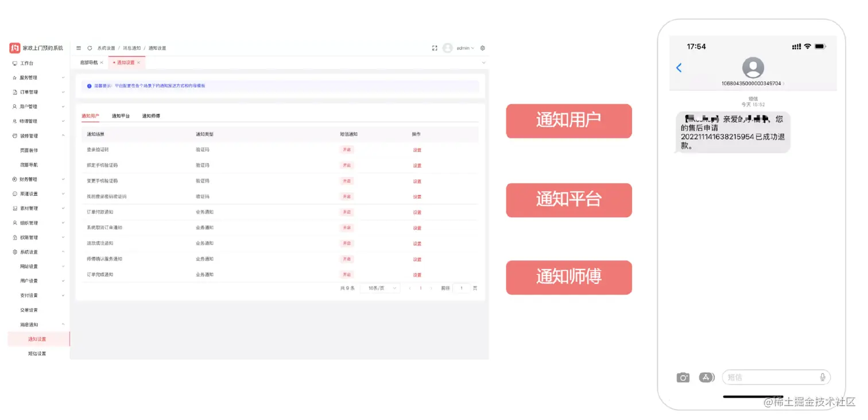Image resolution: width=868 pixels, height=420 pixels.
Task: Click current page number 1 in pagination
Action: pyautogui.click(x=421, y=288)
